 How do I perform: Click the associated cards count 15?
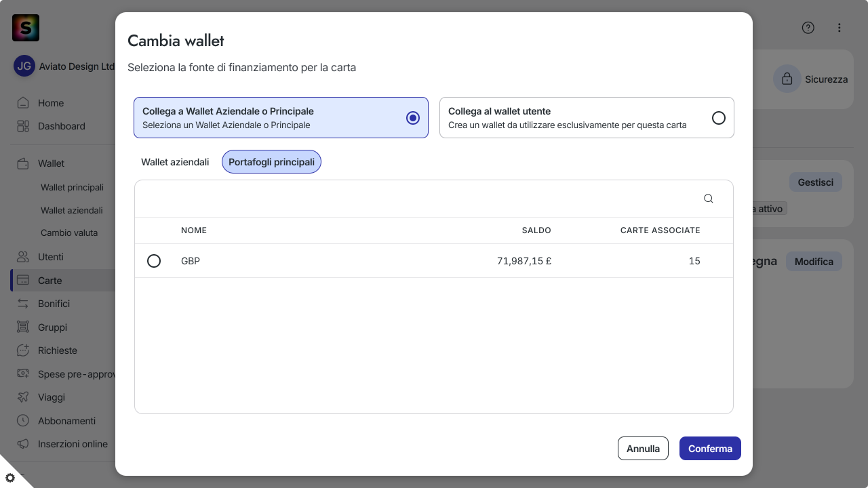click(x=694, y=261)
